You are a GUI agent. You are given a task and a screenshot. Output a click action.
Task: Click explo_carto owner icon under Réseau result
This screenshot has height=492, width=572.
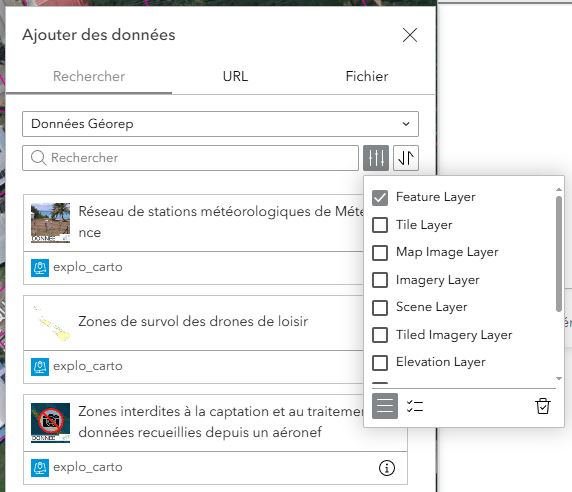point(40,268)
